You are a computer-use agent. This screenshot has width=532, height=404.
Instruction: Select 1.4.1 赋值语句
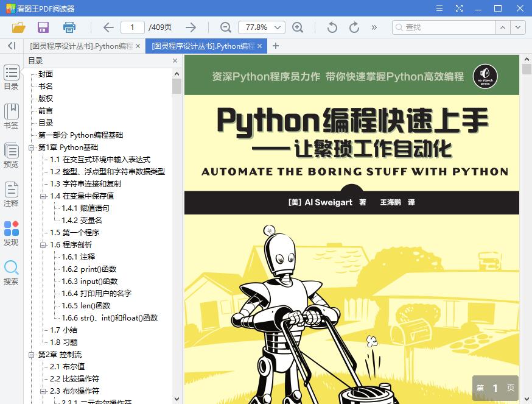click(85, 208)
